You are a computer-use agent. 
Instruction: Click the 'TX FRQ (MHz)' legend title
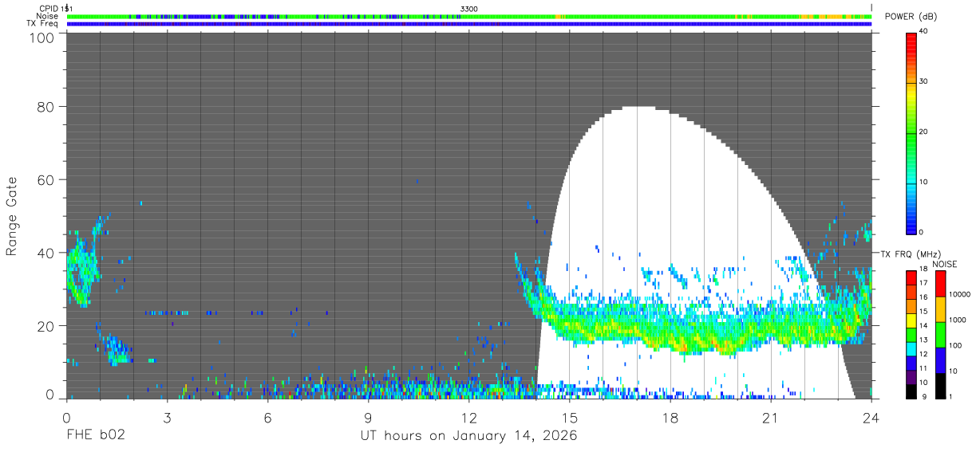(910, 254)
